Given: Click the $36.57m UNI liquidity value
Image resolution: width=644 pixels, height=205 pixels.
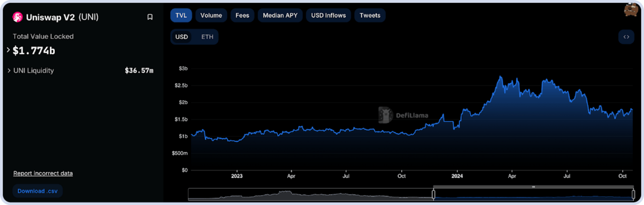Looking at the screenshot, I should click(139, 71).
